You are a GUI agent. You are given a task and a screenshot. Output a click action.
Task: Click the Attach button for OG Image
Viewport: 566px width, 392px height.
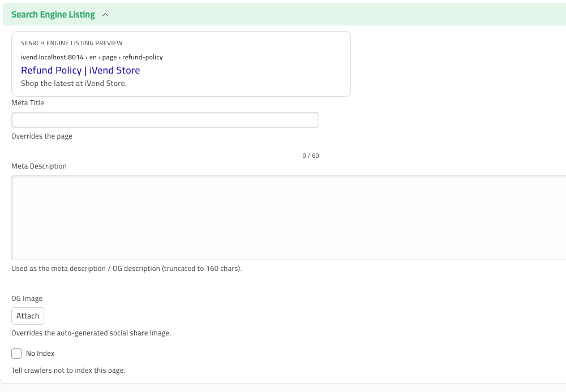28,316
